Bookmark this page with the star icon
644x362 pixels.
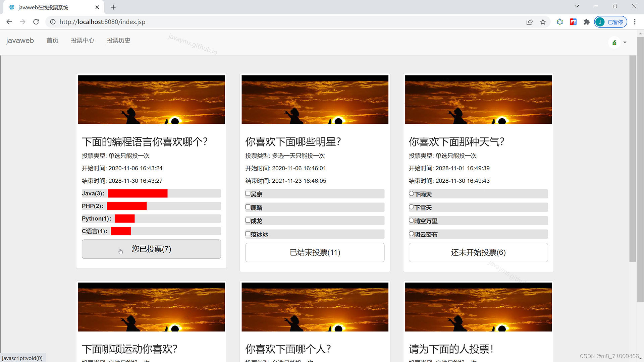pyautogui.click(x=543, y=22)
